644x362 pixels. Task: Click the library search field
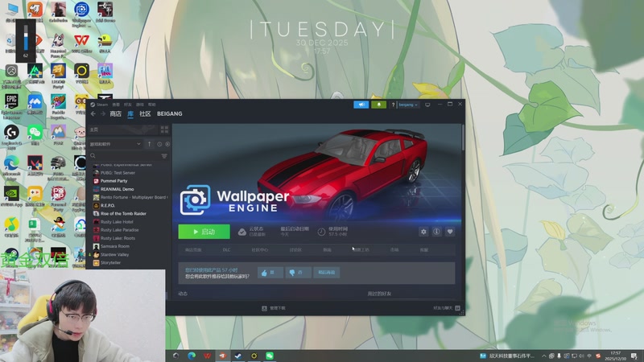pyautogui.click(x=124, y=156)
